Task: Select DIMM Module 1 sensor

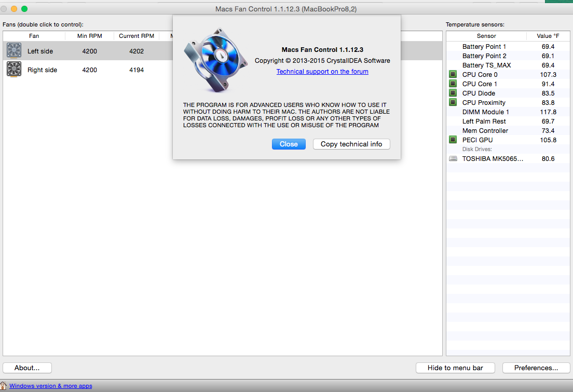Action: pos(486,112)
